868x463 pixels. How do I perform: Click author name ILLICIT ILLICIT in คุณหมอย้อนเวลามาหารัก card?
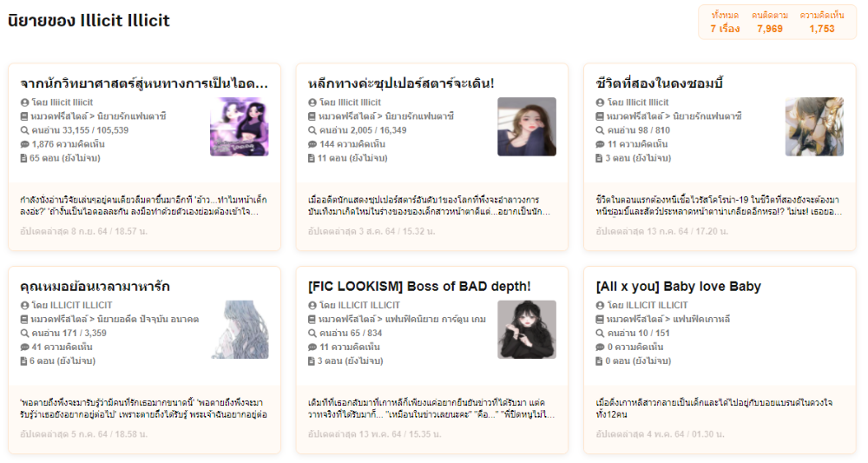(82, 305)
